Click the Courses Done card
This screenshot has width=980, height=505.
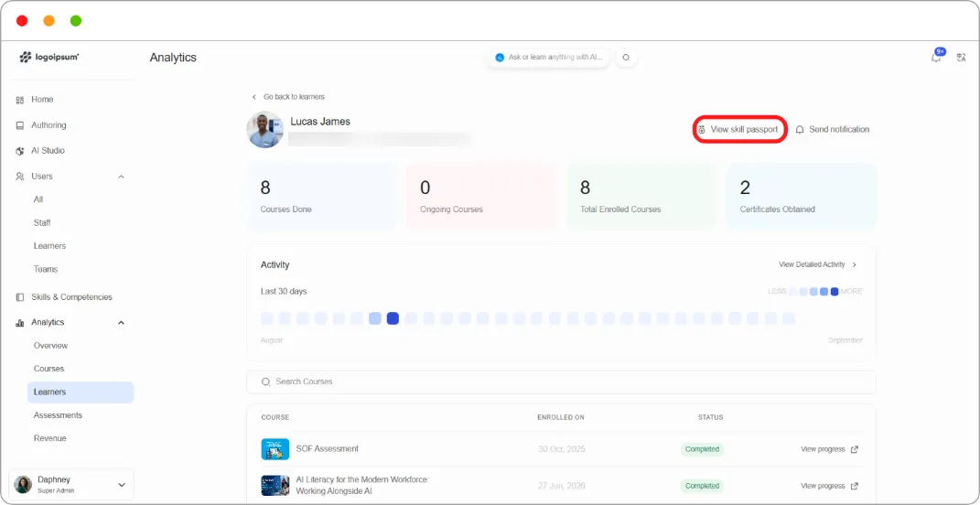pos(322,197)
